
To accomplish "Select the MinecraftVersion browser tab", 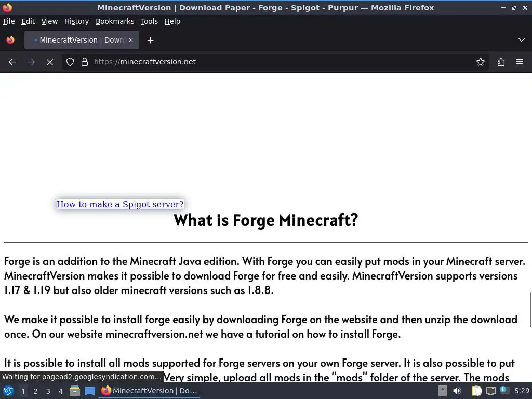I will (x=82, y=40).
